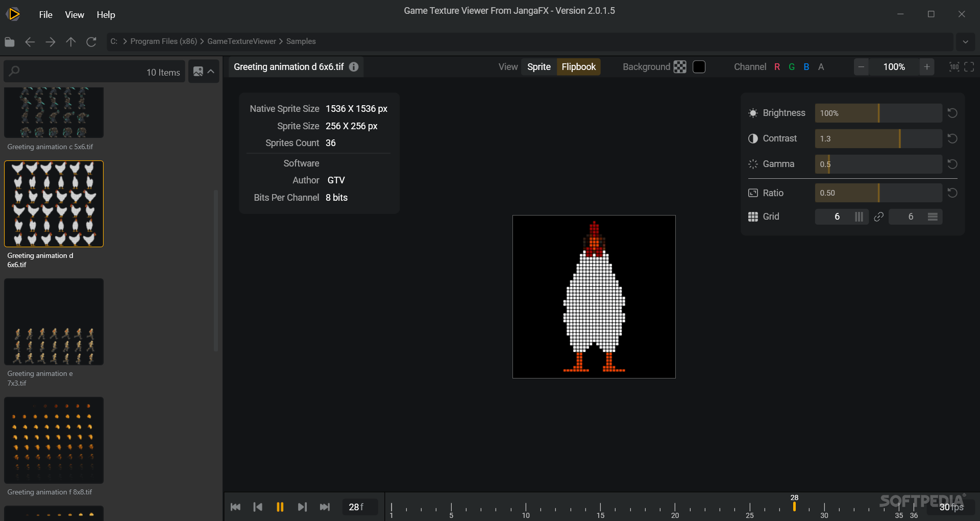Click Program Files (x86) in path

click(x=163, y=41)
